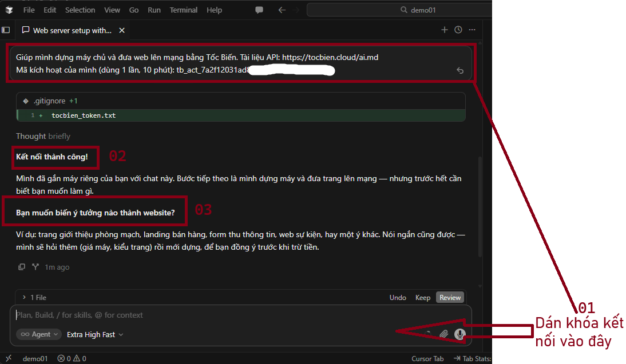Go forward with the right arrow
Image resolution: width=626 pixels, height=364 pixels.
click(296, 10)
